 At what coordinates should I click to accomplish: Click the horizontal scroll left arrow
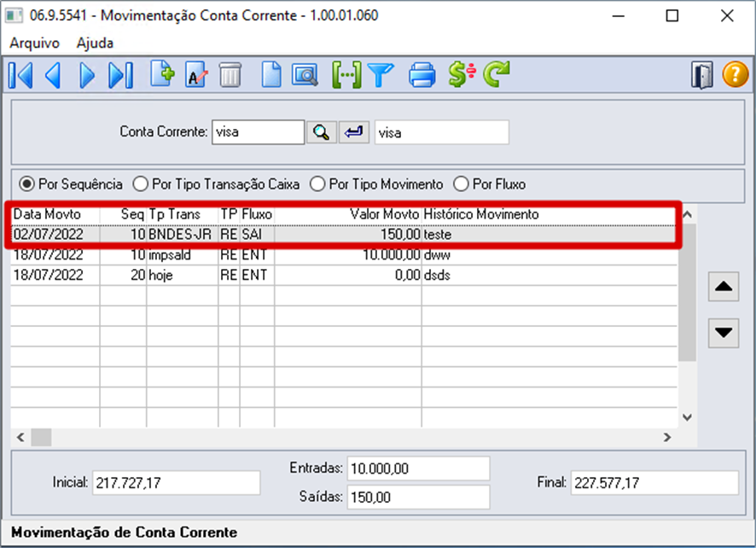pyautogui.click(x=20, y=438)
